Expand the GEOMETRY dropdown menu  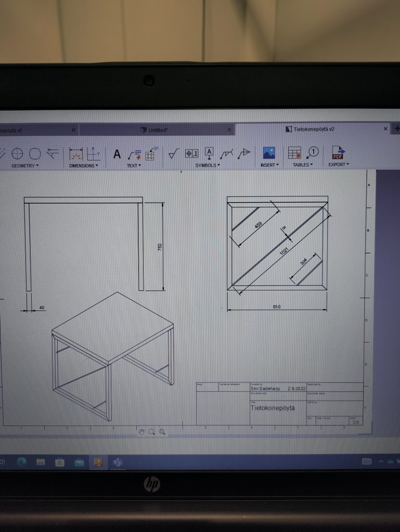(x=25, y=166)
